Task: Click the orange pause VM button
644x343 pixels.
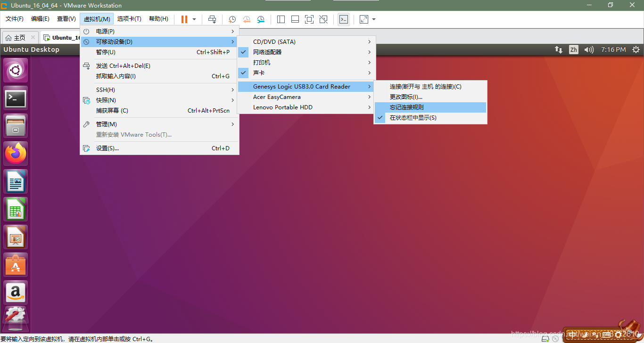Action: tap(184, 19)
